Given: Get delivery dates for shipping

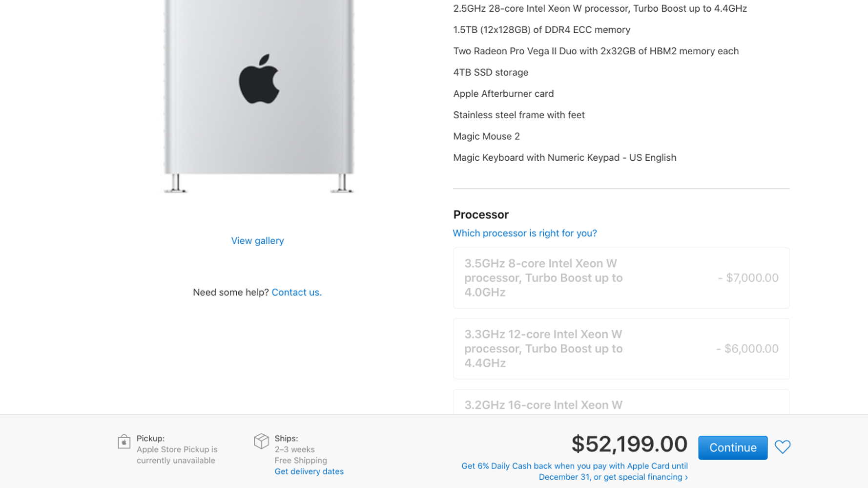Looking at the screenshot, I should (x=309, y=471).
